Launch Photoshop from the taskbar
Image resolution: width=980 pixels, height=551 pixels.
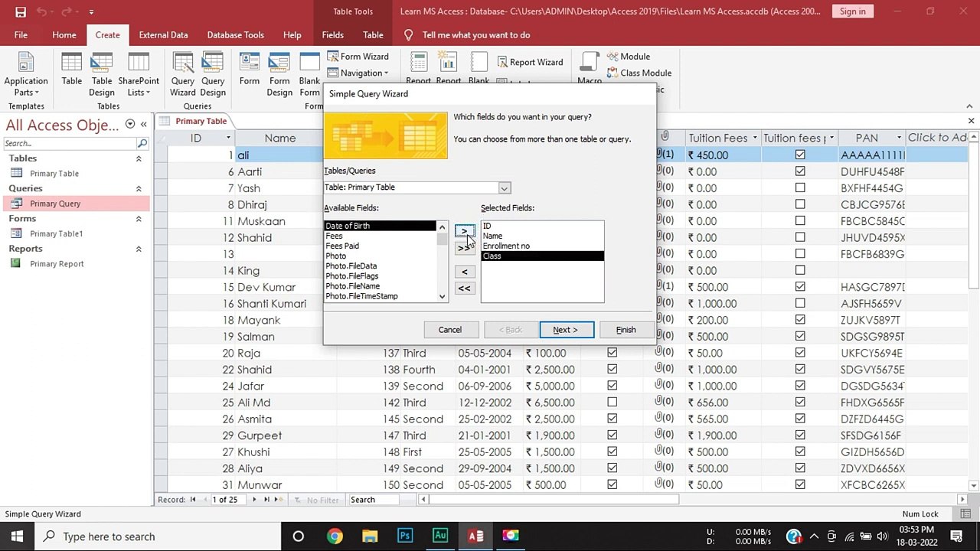[405, 536]
